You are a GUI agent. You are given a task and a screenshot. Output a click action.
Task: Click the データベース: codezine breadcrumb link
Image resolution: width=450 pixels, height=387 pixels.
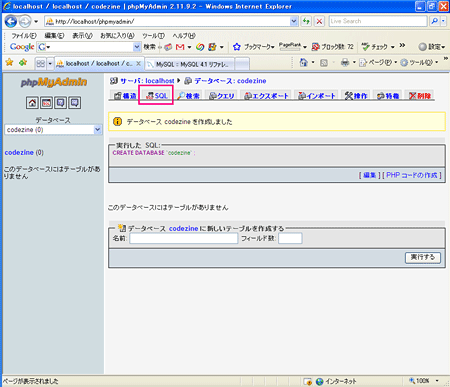coord(230,81)
